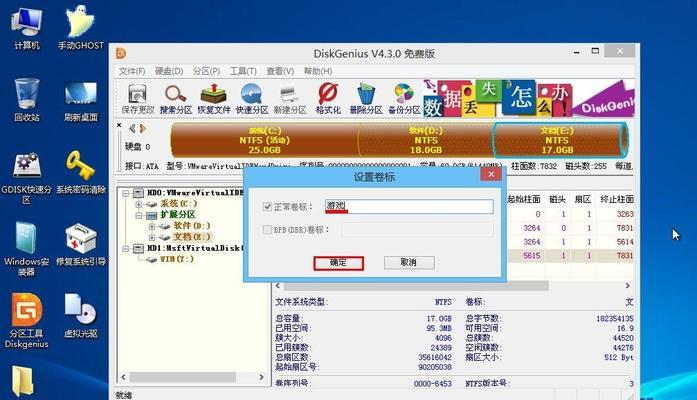The width and height of the screenshot is (697, 400).
Task: Go to next disk with right arrow
Action: (142, 128)
